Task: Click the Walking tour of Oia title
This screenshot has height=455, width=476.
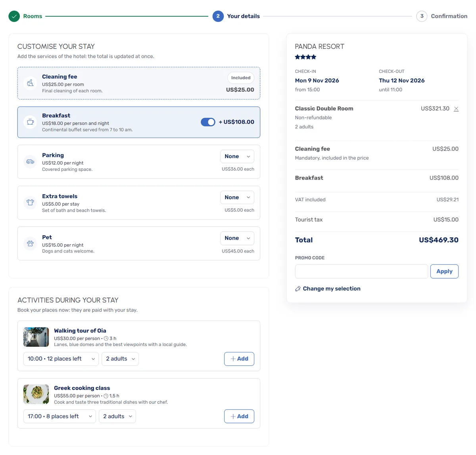Action: click(x=80, y=331)
